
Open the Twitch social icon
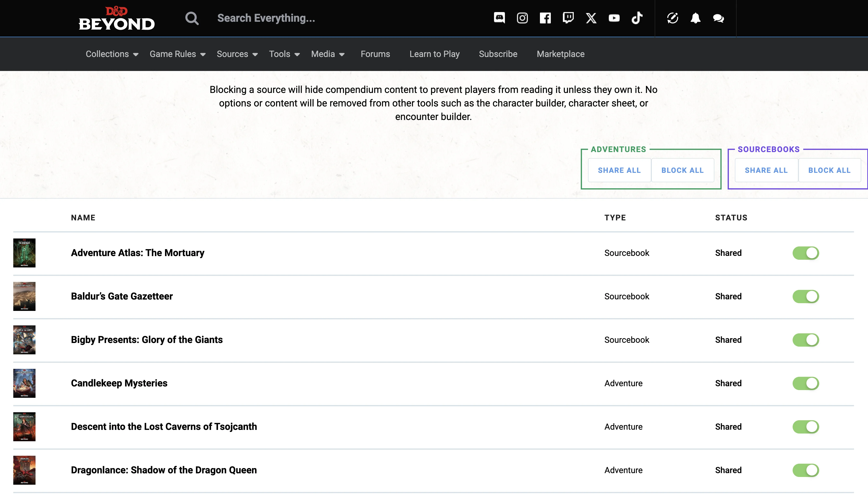coord(568,18)
